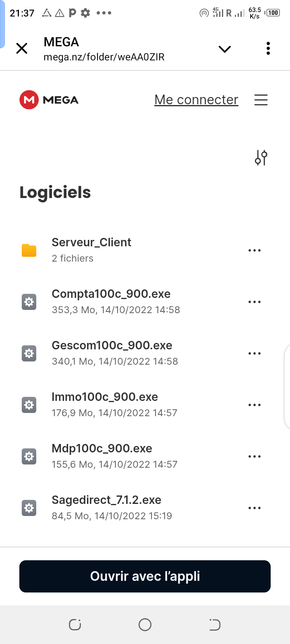The width and height of the screenshot is (290, 644).
Task: Open options menu for Serveur_Client folder
Action: pos(255,250)
